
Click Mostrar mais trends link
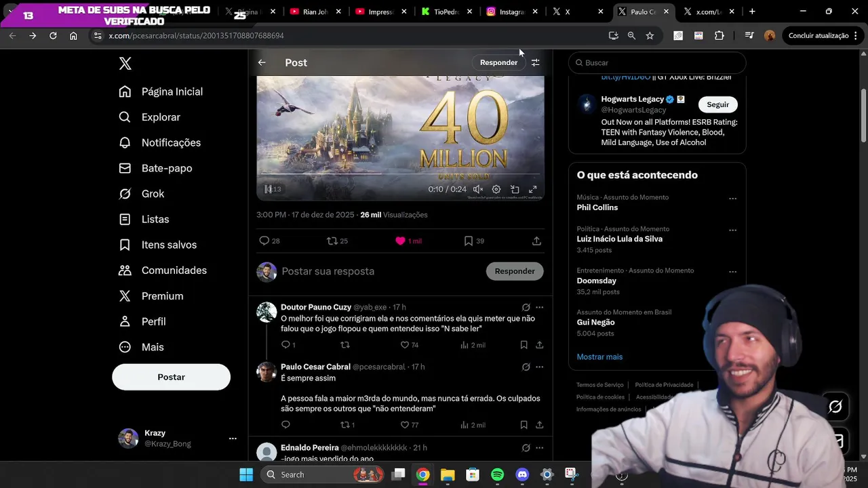[599, 357]
